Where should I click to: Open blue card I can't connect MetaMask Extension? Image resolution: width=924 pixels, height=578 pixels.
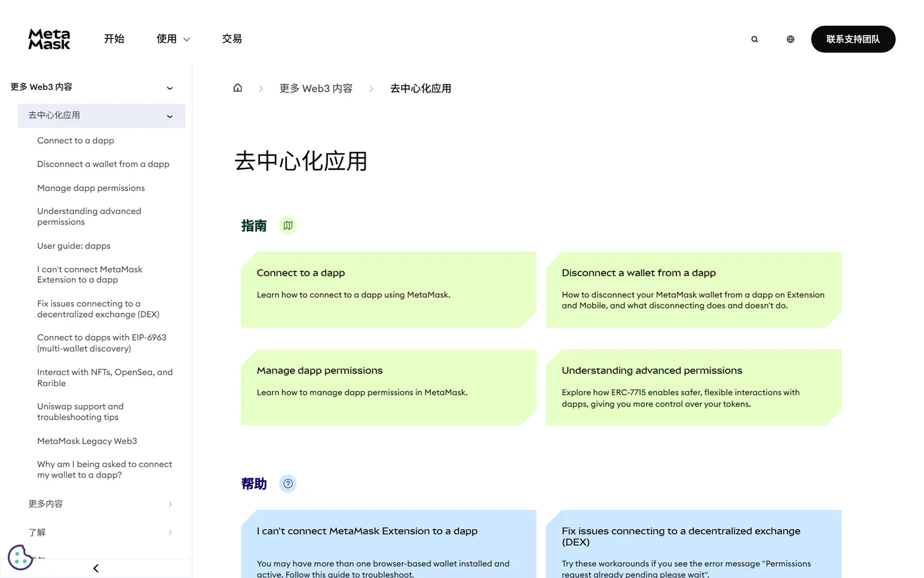click(389, 544)
